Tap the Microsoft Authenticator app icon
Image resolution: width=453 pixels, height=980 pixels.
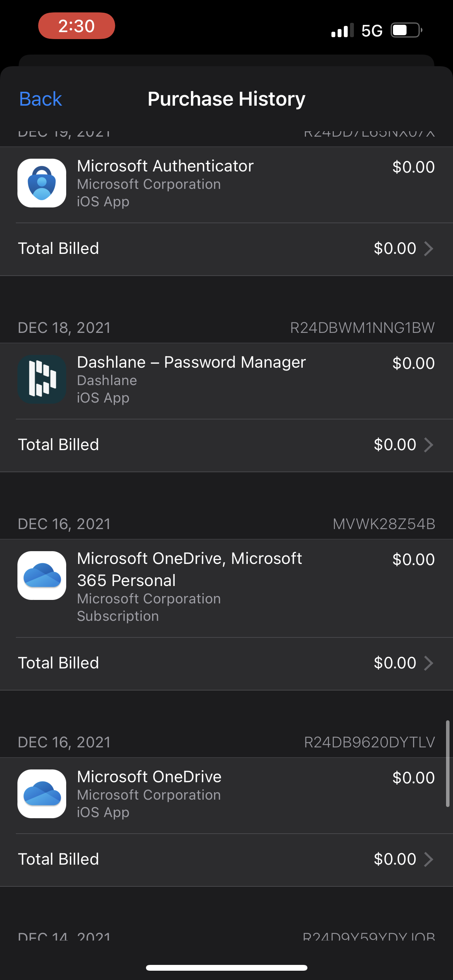[x=42, y=183]
